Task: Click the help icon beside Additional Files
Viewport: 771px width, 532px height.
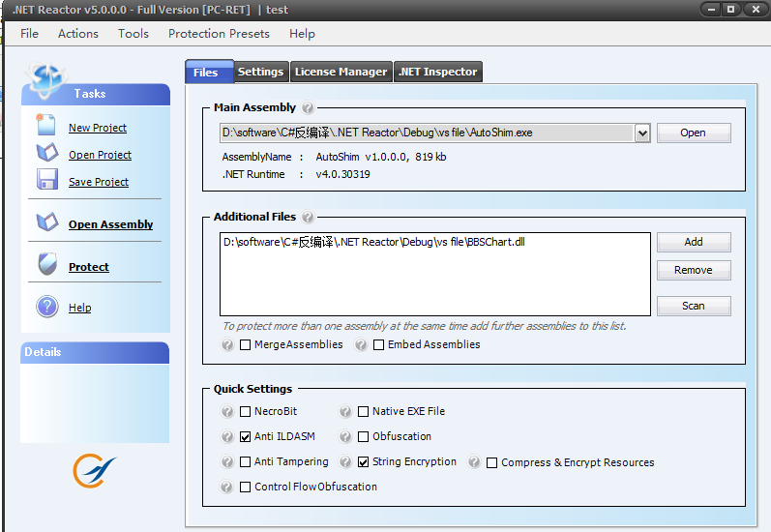Action: (308, 217)
